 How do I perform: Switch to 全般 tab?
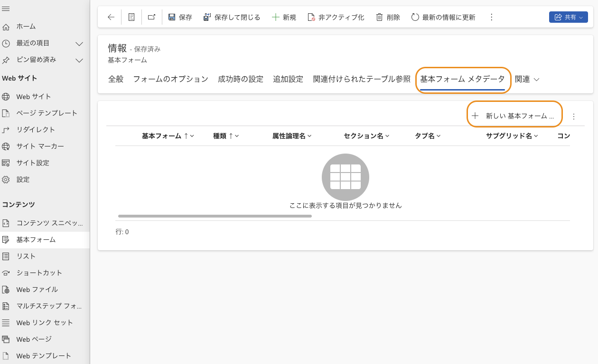coord(116,79)
